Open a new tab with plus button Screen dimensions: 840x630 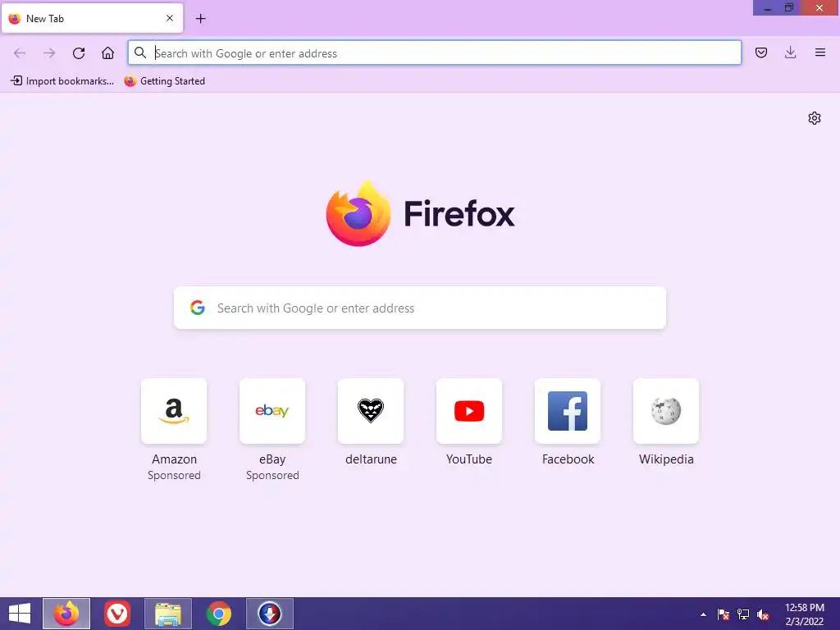tap(200, 19)
